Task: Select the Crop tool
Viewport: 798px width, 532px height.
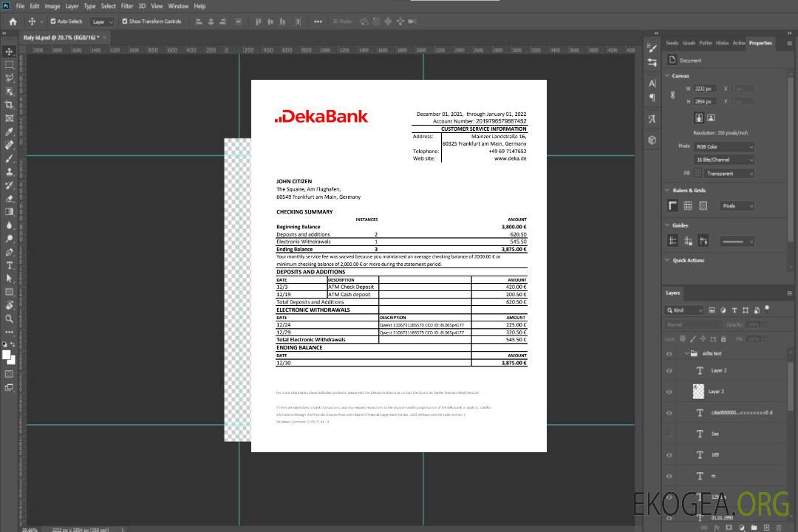Action: [x=9, y=105]
